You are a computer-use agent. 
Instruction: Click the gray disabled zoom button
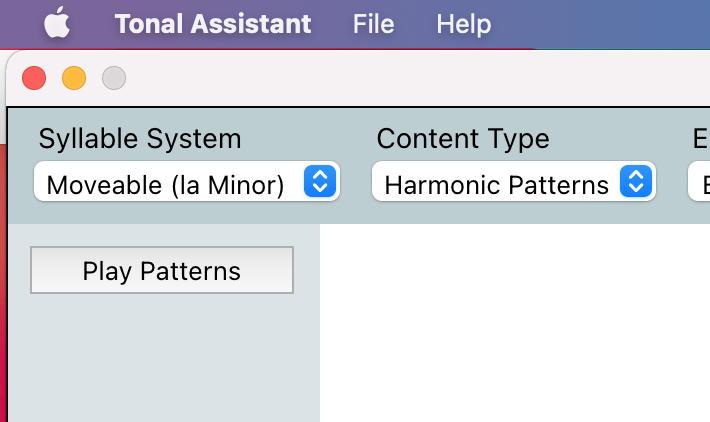point(114,78)
